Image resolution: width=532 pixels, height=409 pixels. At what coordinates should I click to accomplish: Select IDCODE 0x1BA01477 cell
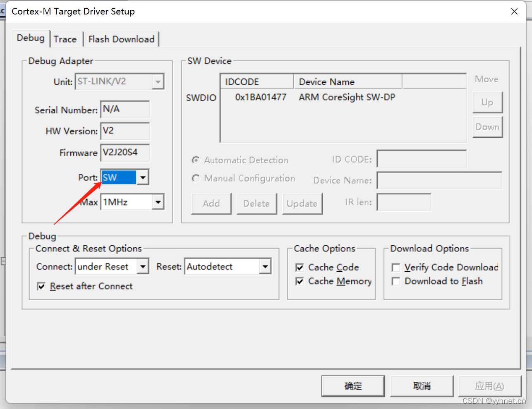pos(261,97)
